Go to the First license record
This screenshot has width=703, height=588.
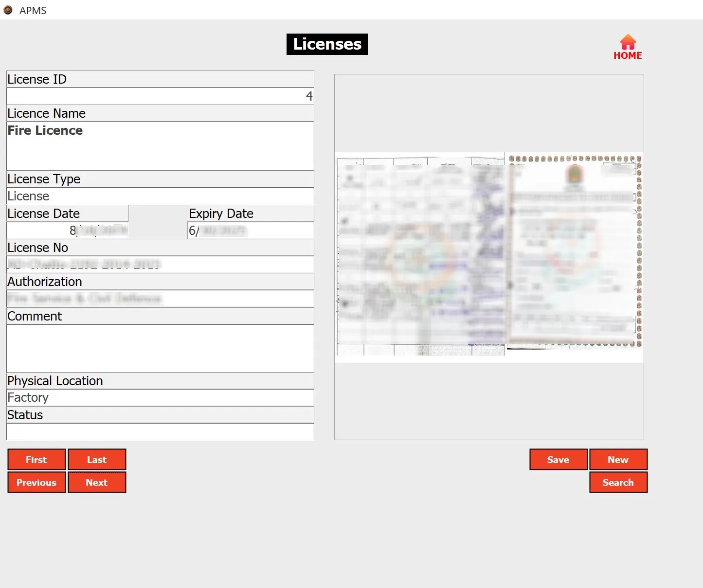[36, 460]
